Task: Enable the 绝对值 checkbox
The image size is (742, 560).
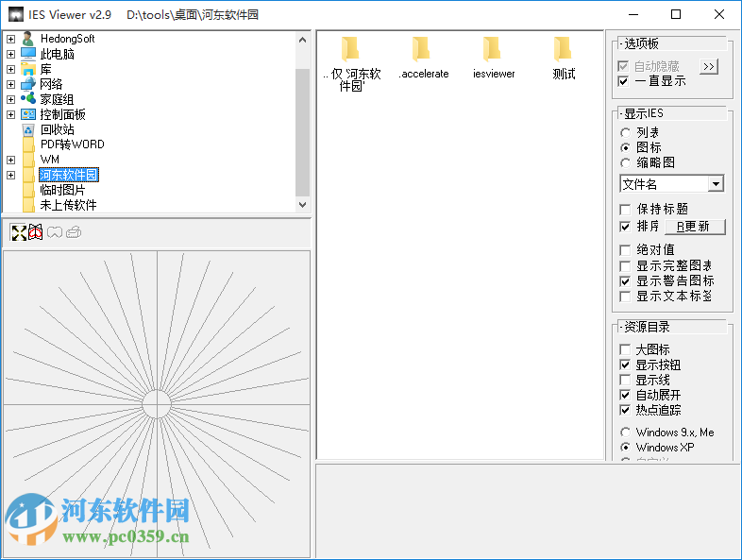Action: (x=625, y=250)
